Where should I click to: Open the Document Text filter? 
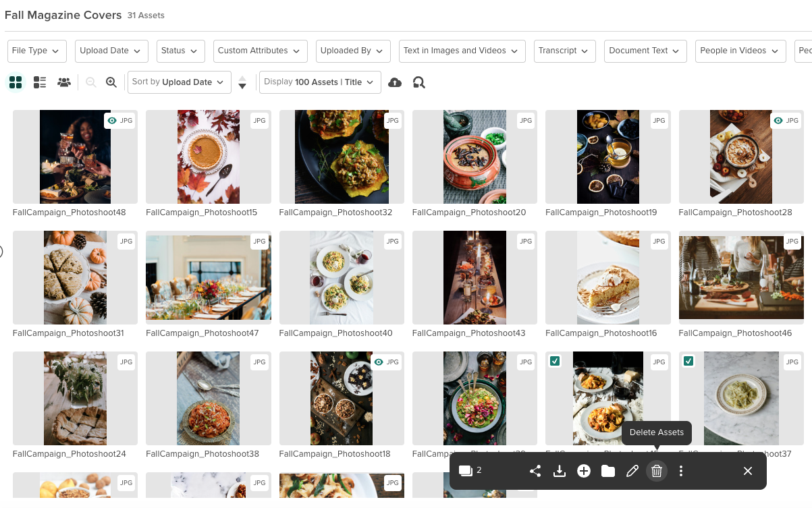(645, 51)
